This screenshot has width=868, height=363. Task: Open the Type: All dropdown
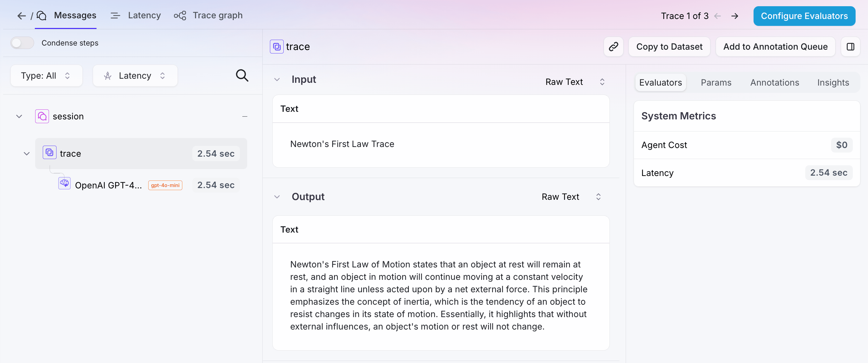pos(47,76)
